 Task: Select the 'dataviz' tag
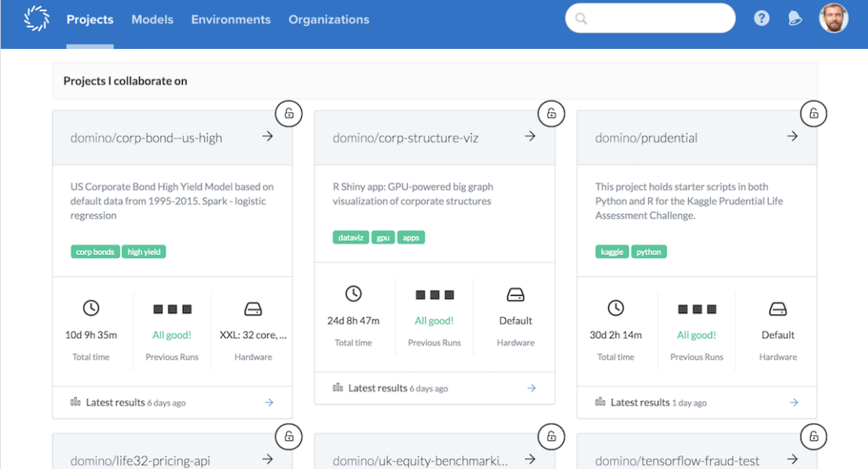350,238
